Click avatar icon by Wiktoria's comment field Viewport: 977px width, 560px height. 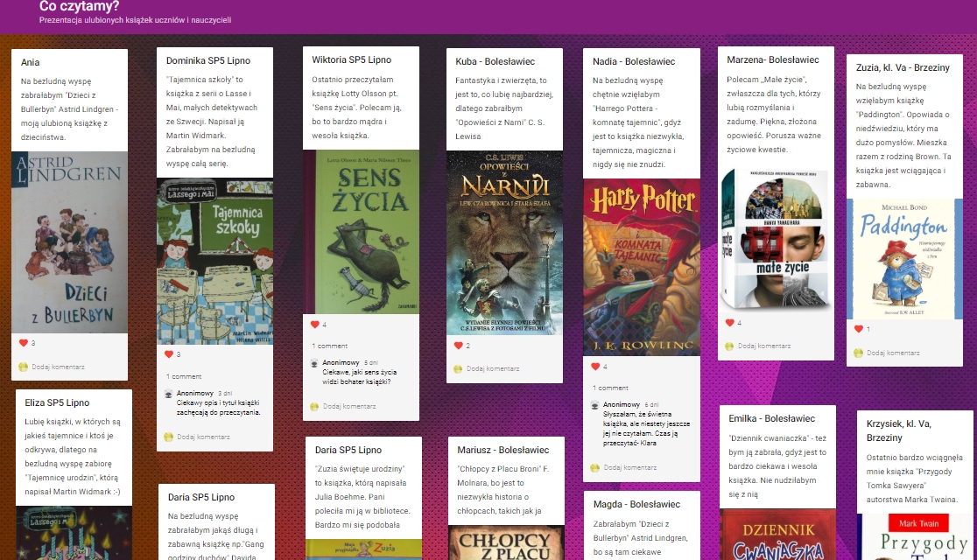pyautogui.click(x=314, y=406)
